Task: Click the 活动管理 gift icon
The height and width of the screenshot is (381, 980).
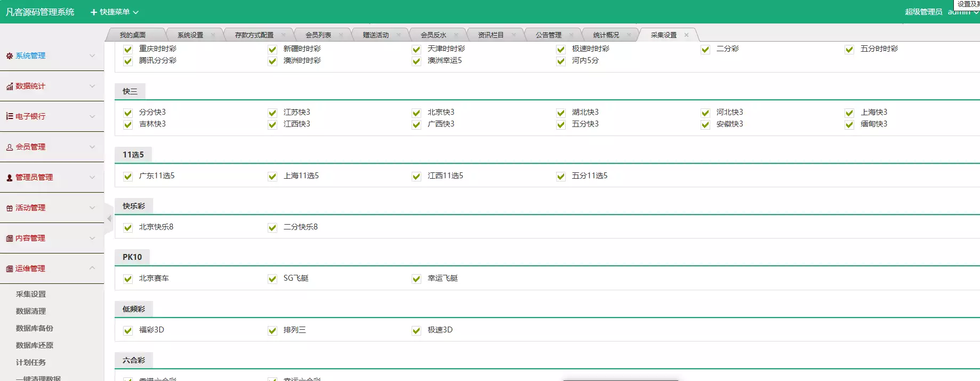Action: point(10,208)
